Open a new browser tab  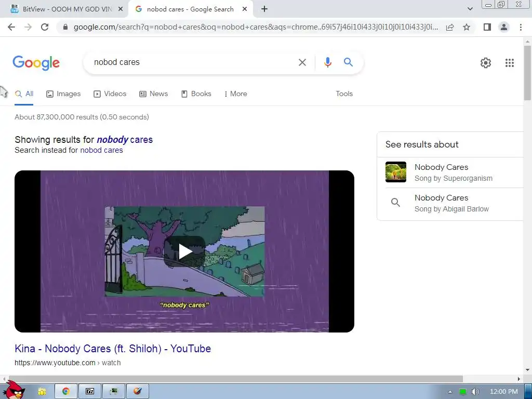[x=264, y=9]
